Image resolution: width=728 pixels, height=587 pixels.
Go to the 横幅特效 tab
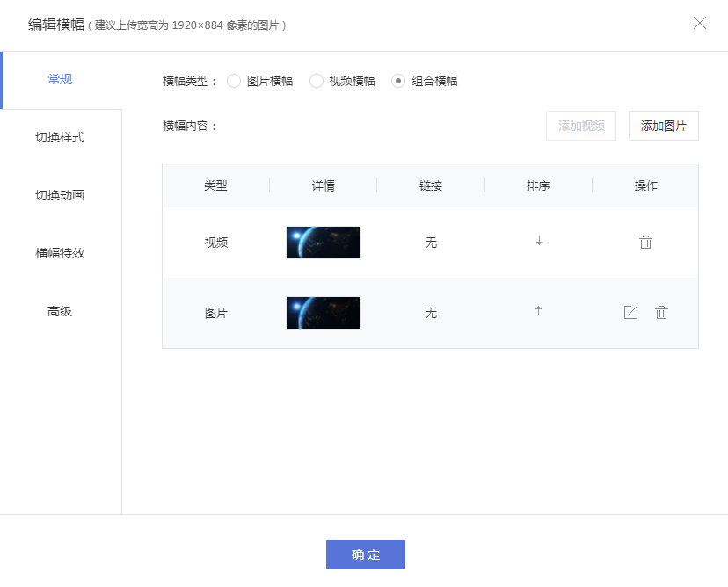click(60, 253)
